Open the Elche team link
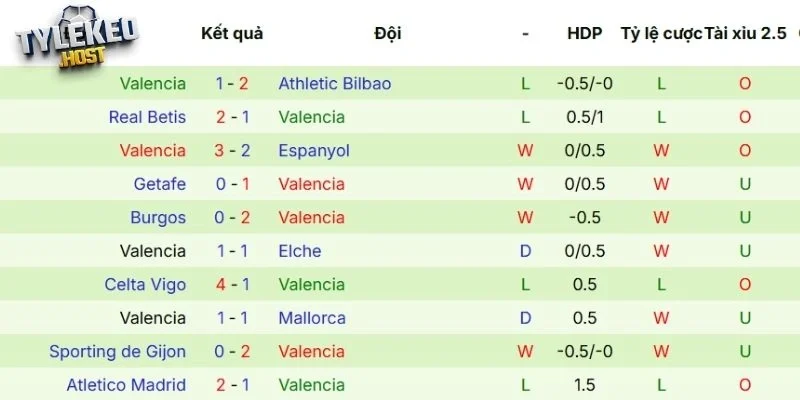 [300, 251]
